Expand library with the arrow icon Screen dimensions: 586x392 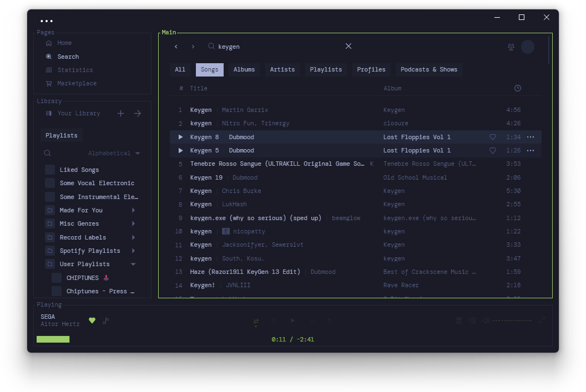pyautogui.click(x=138, y=113)
